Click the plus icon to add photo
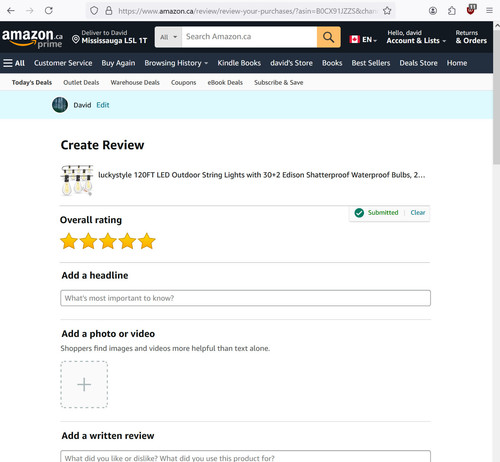 click(84, 384)
